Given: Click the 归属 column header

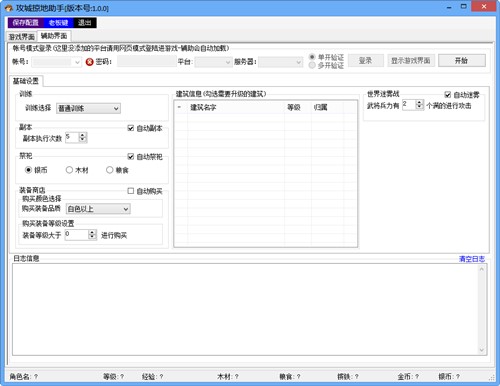Looking at the screenshot, I should coord(327,107).
